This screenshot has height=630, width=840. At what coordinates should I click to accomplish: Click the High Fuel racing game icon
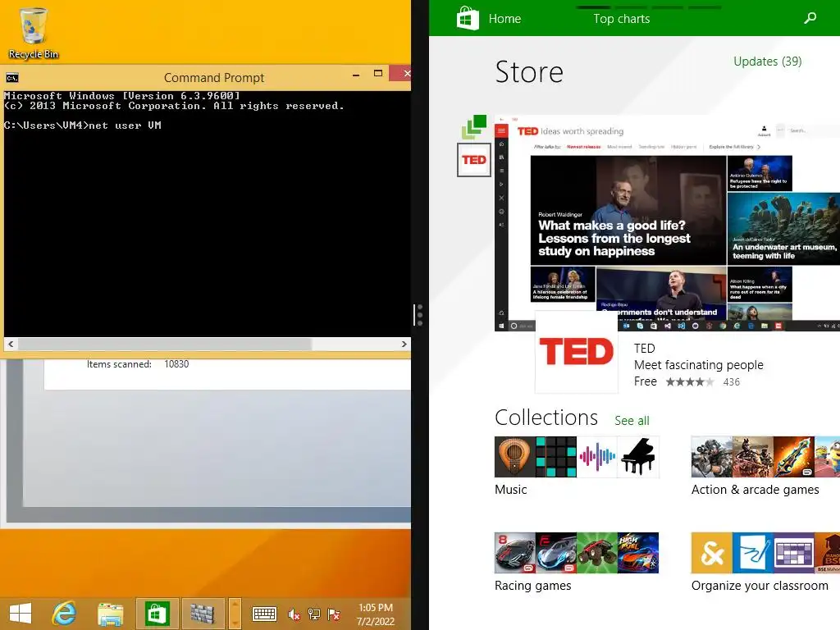[x=638, y=553]
